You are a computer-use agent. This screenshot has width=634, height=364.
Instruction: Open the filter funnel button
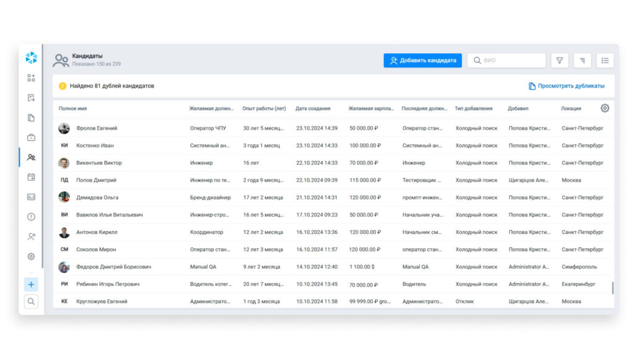560,60
